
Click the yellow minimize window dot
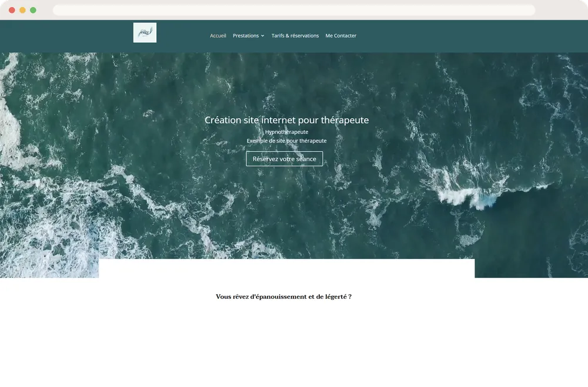click(22, 10)
